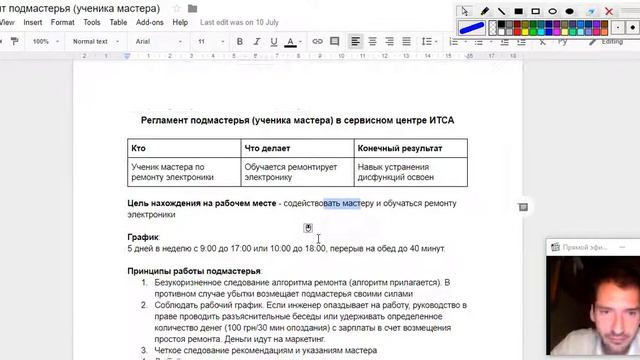Click the 'Принципы работы подмастерья' heading
The image size is (640, 360).
194,271
